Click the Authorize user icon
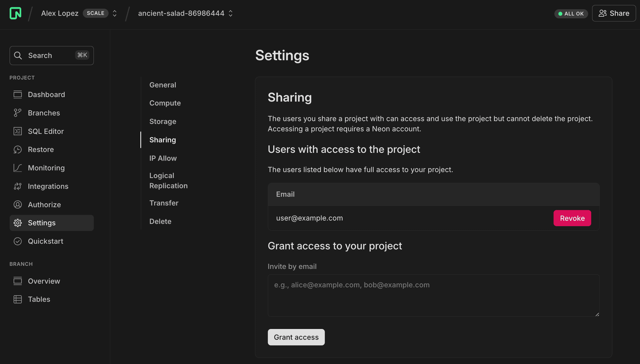Image resolution: width=640 pixels, height=364 pixels. tap(18, 204)
